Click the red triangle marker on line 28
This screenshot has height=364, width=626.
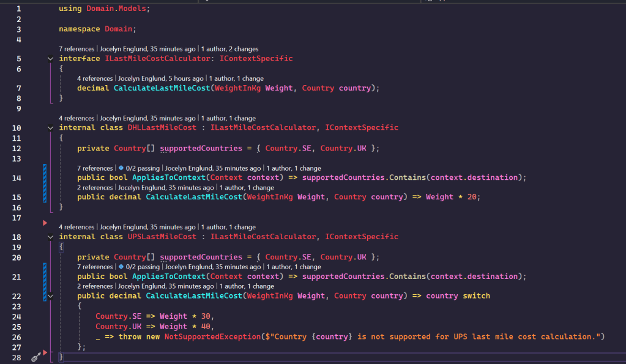(x=45, y=354)
